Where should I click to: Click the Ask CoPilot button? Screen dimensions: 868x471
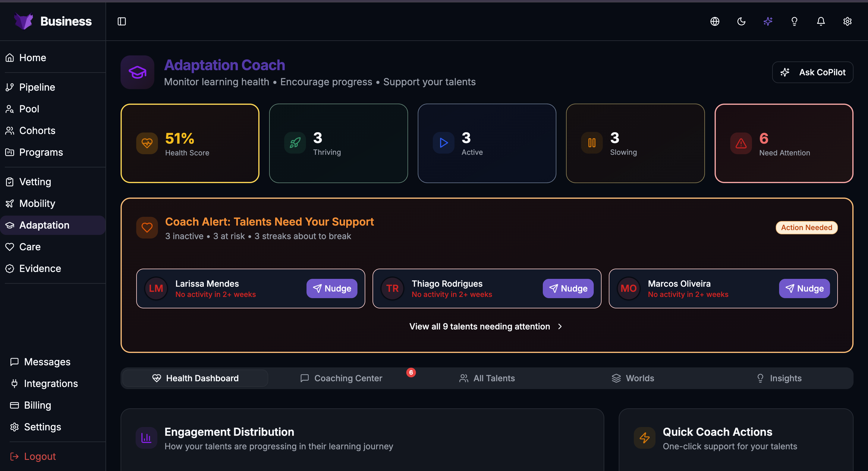pyautogui.click(x=813, y=72)
